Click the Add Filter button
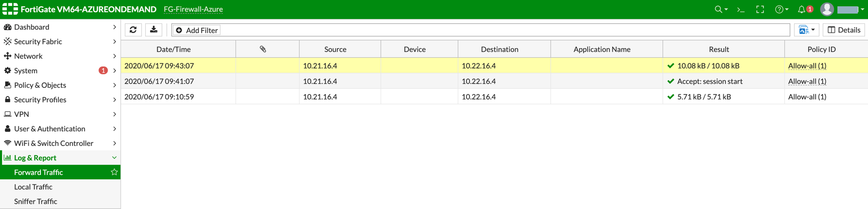 pos(197,30)
